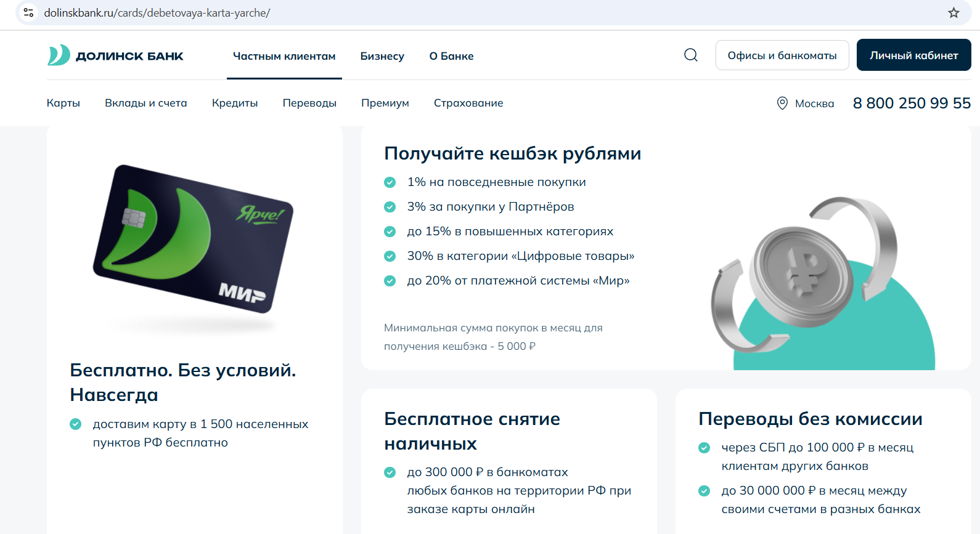Open Личный кабинет login button
Screen dimensions: 980x534
point(913,55)
